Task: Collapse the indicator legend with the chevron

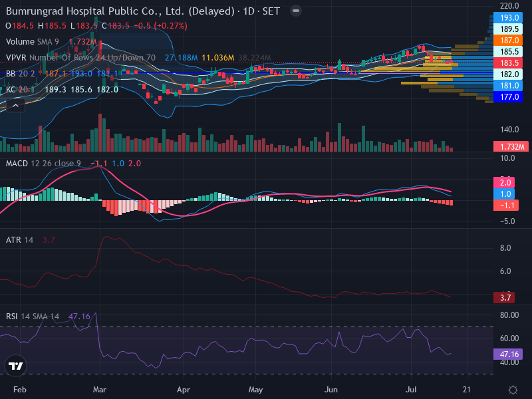Action: pos(15,106)
